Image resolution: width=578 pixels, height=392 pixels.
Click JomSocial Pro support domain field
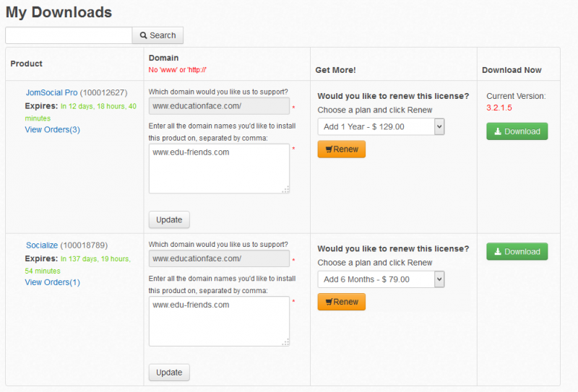tap(219, 106)
